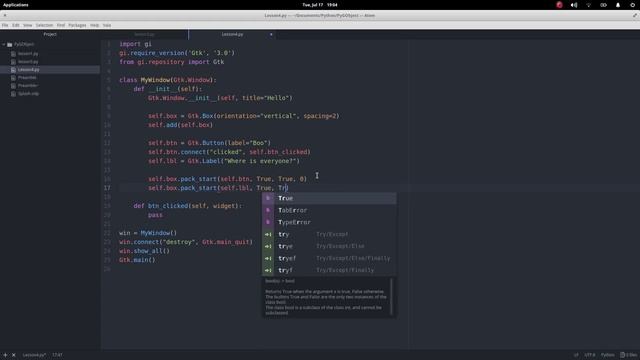The height and width of the screenshot is (360, 640).
Task: Click the plus icon in status bar
Action: click(5, 355)
